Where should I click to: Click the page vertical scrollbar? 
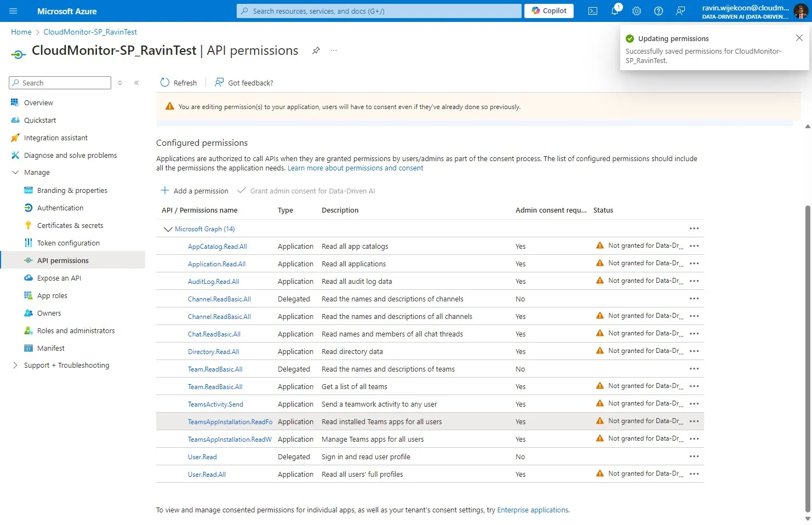pos(808,358)
